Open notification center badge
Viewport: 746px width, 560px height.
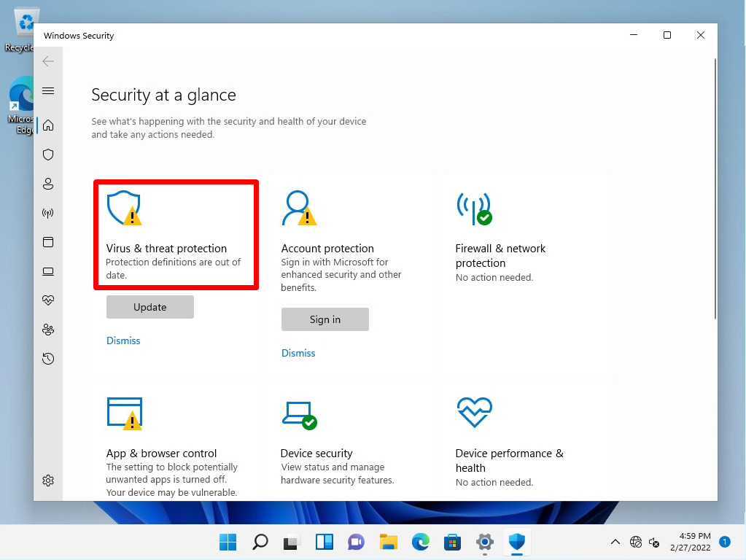725,542
